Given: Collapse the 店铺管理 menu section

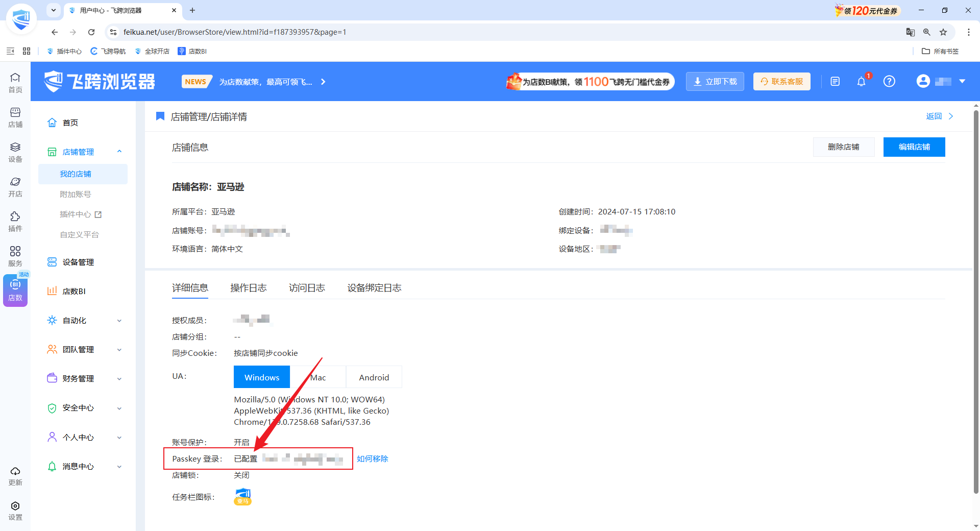Looking at the screenshot, I should click(119, 152).
